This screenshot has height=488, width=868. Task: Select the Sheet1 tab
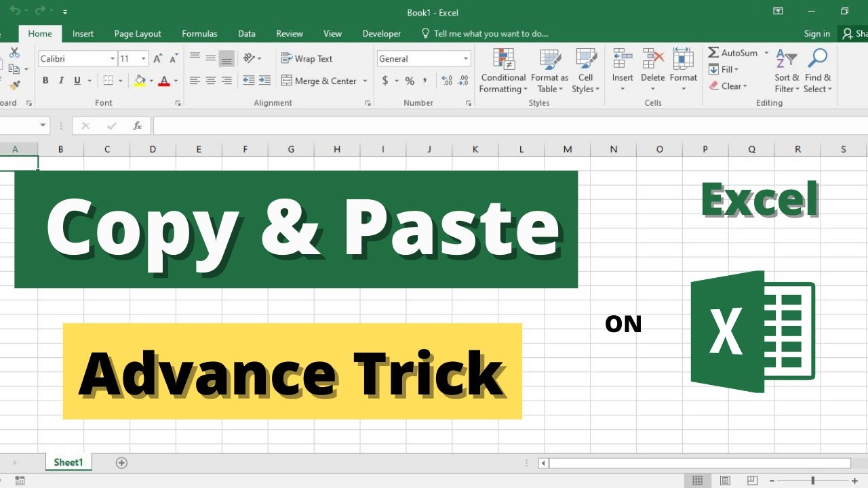click(68, 462)
